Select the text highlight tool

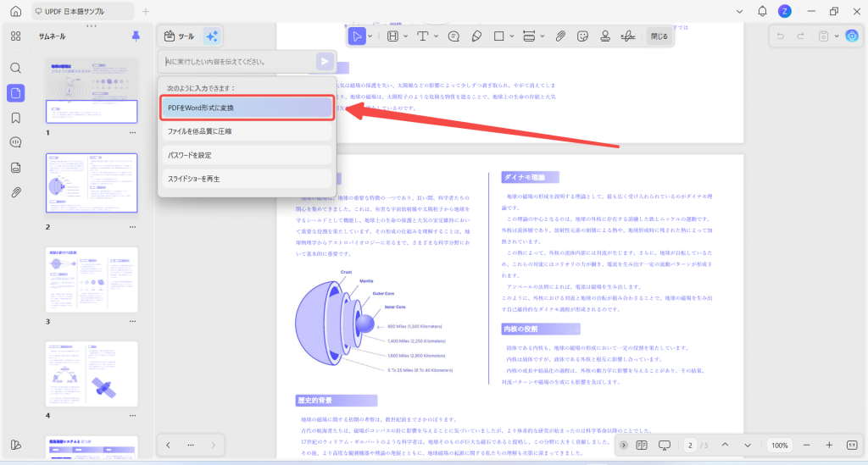pos(392,36)
